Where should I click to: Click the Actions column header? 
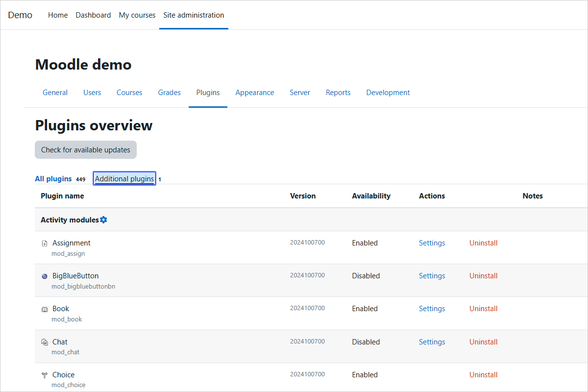click(x=432, y=196)
